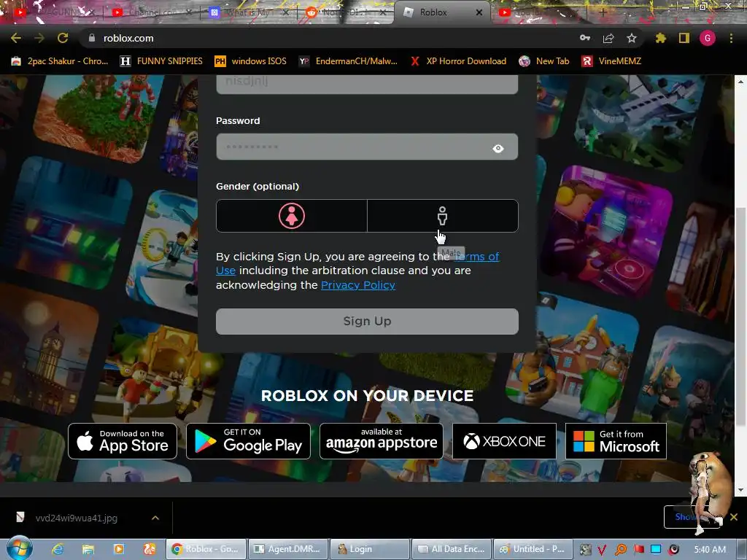The image size is (747, 560).
Task: Open Windows Explorer folder taskbar icon
Action: (88, 549)
